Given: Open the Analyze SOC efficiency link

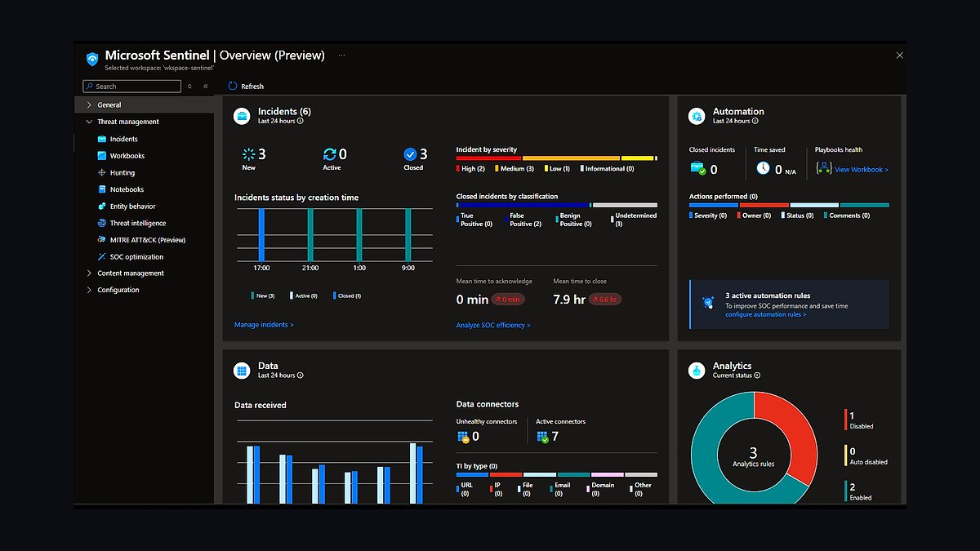Looking at the screenshot, I should pyautogui.click(x=493, y=325).
